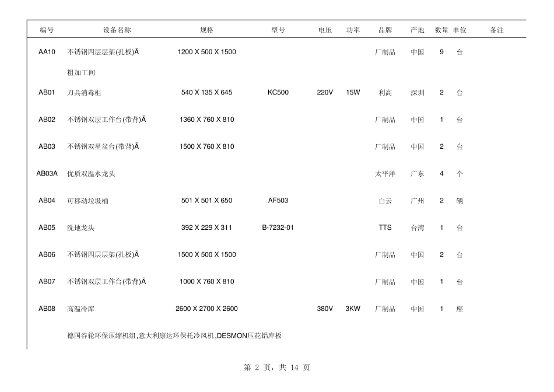554x392 pixels.
Task: Click equipment name 可移动垃圾桶
Action: (x=87, y=201)
